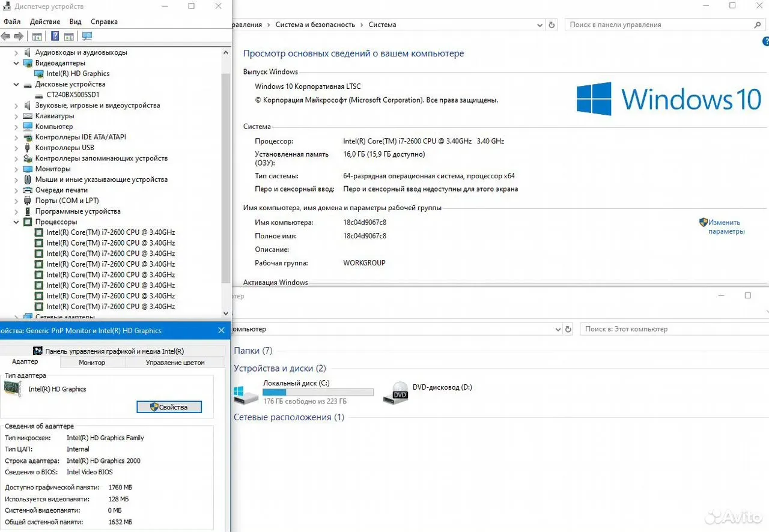
Task: Click Система breadcrumb in address bar
Action: pos(382,25)
